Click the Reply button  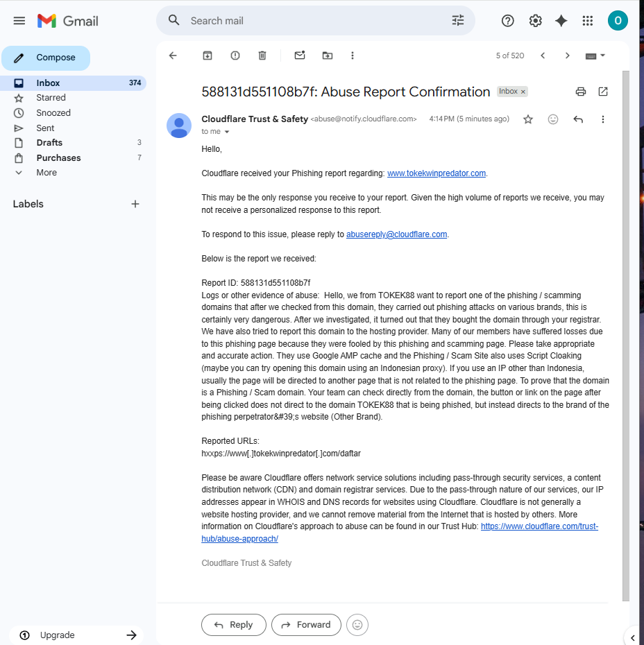click(234, 625)
